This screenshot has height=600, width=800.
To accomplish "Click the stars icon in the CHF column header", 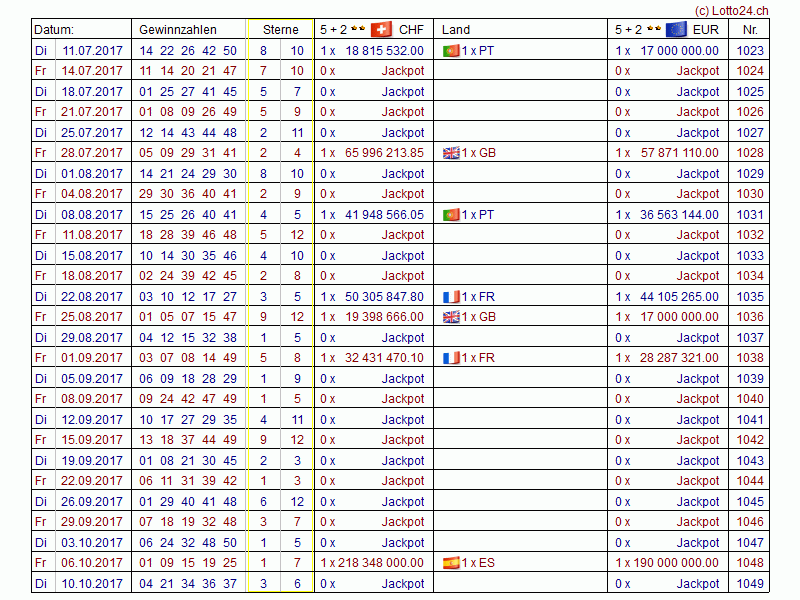I will [357, 30].
